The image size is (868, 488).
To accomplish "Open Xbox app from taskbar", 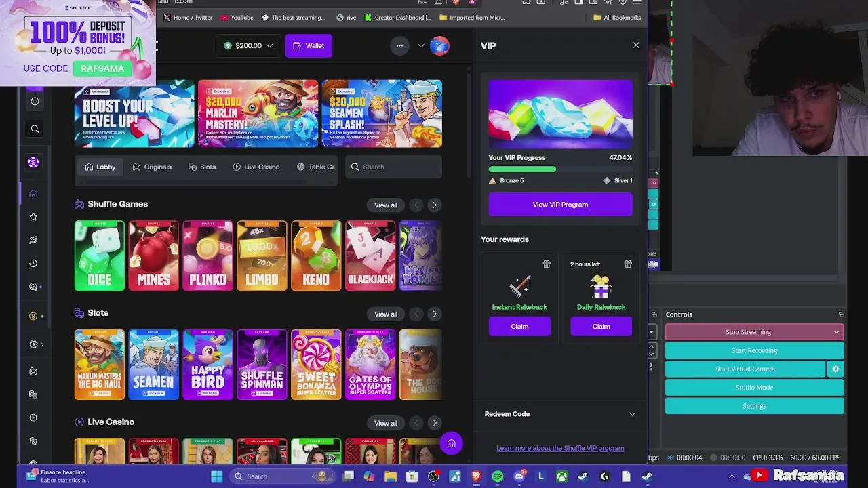I will coord(562,476).
